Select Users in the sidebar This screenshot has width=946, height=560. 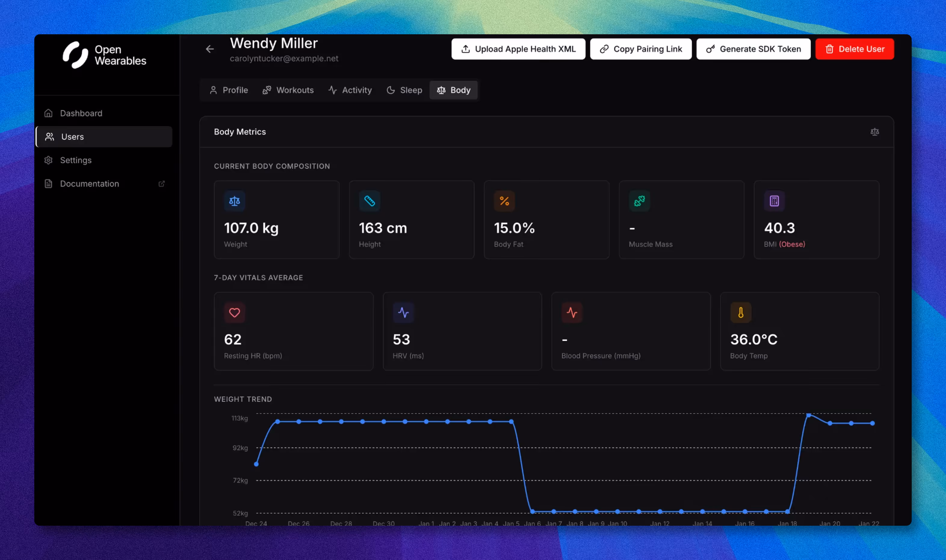click(104, 137)
